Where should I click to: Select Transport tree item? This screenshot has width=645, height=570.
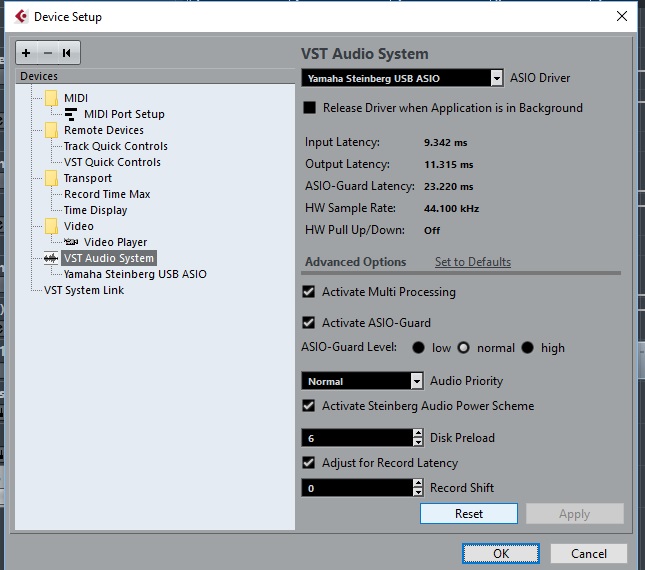pyautogui.click(x=88, y=178)
